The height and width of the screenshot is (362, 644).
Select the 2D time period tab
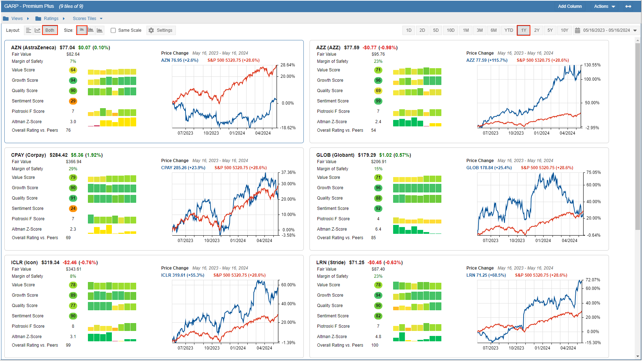(x=422, y=30)
